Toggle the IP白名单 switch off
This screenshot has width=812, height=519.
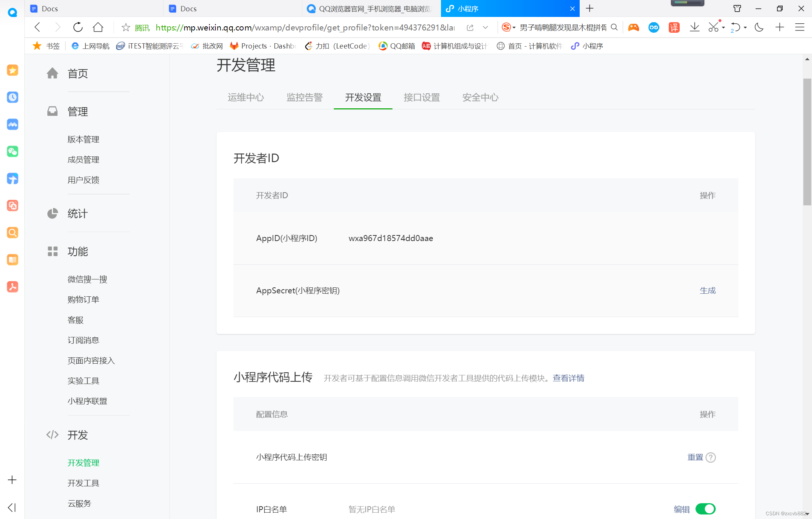pyautogui.click(x=706, y=509)
